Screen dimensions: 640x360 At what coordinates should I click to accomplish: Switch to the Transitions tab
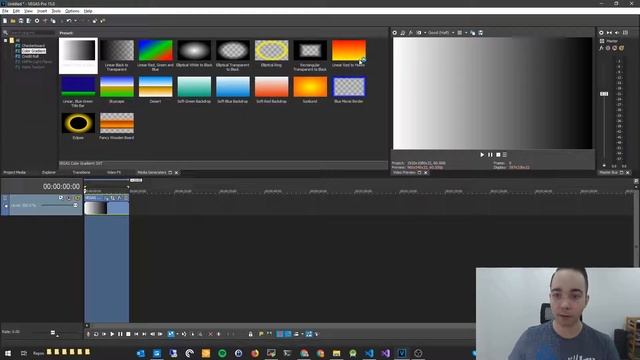click(81, 173)
